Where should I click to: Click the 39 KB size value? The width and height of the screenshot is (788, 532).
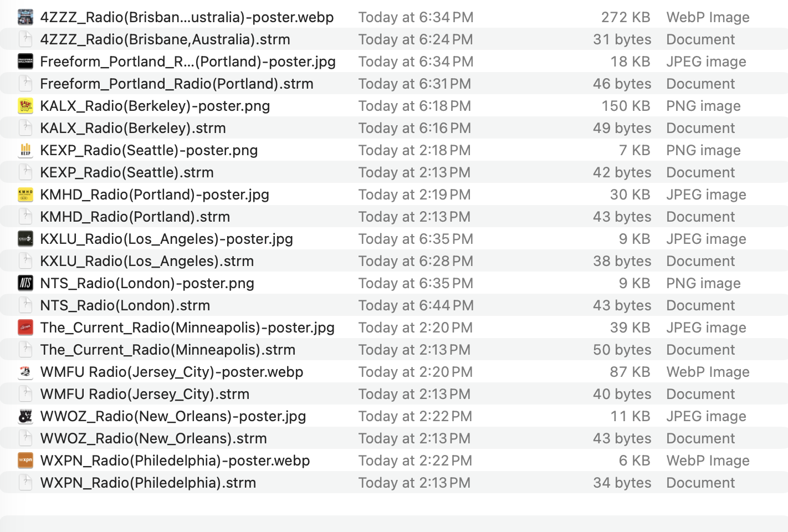click(630, 328)
